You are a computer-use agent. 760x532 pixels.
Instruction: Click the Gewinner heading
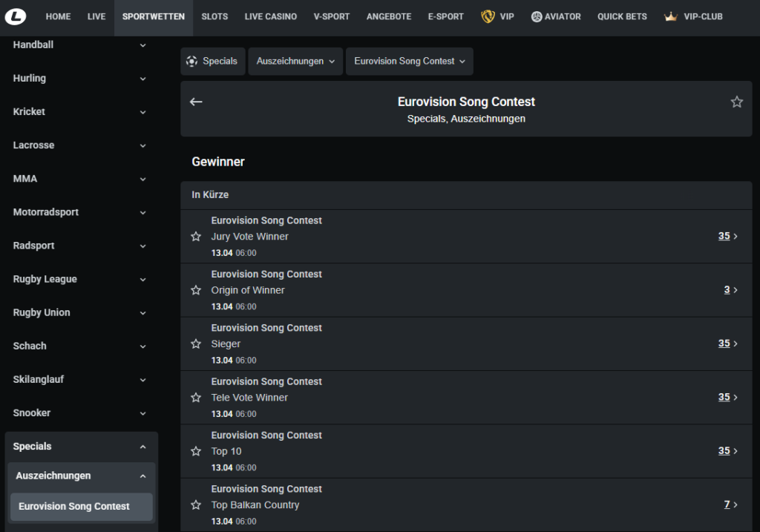point(218,162)
